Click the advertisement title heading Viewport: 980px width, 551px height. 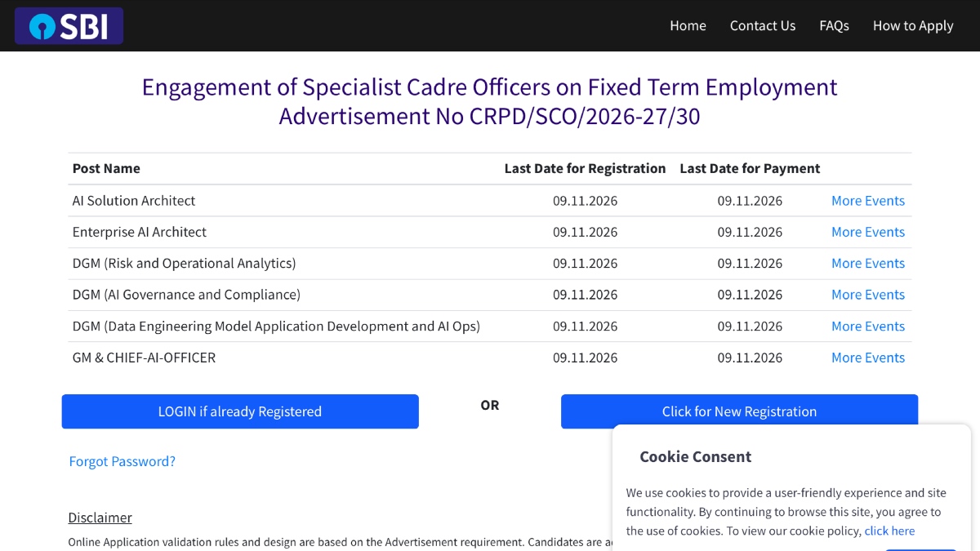pos(490,102)
